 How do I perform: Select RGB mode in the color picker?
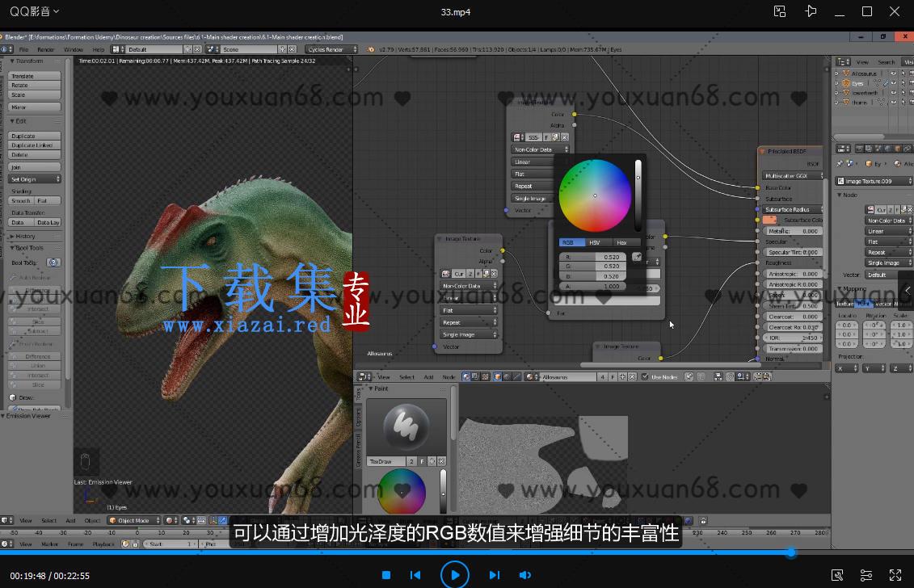[572, 242]
